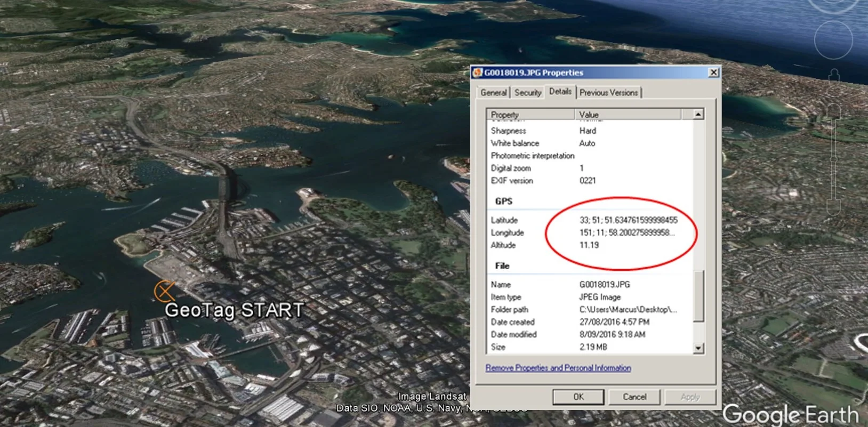Select the EXIF version value 0221

(x=588, y=181)
